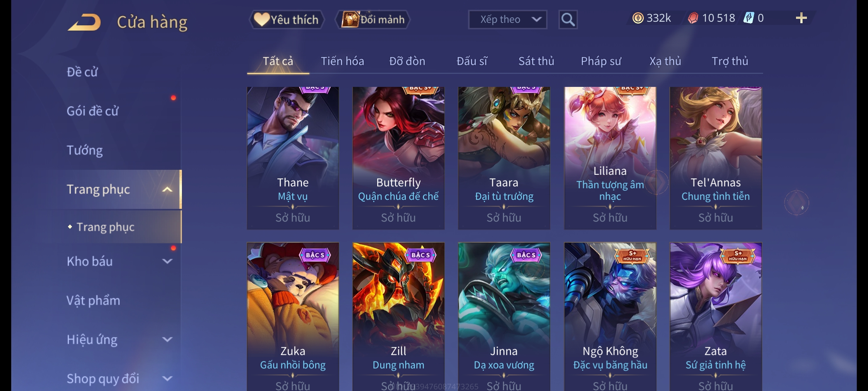The image size is (868, 391).
Task: Select the Butterfly Quận chúa đế chế skin card
Action: [x=398, y=158]
